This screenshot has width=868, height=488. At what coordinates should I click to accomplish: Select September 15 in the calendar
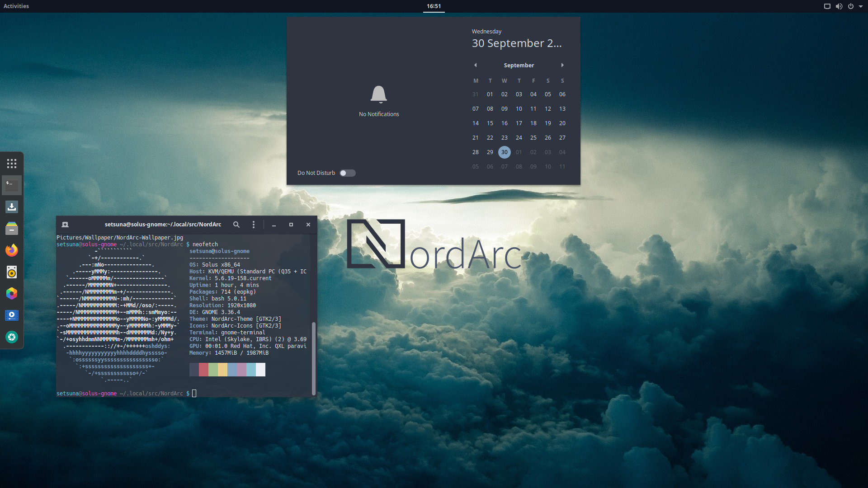[490, 123]
